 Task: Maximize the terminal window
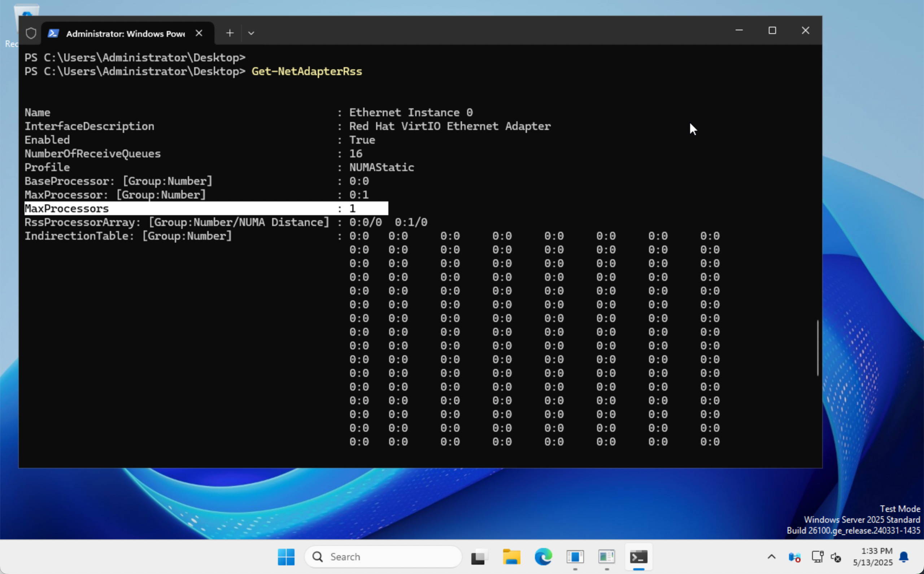pyautogui.click(x=772, y=30)
